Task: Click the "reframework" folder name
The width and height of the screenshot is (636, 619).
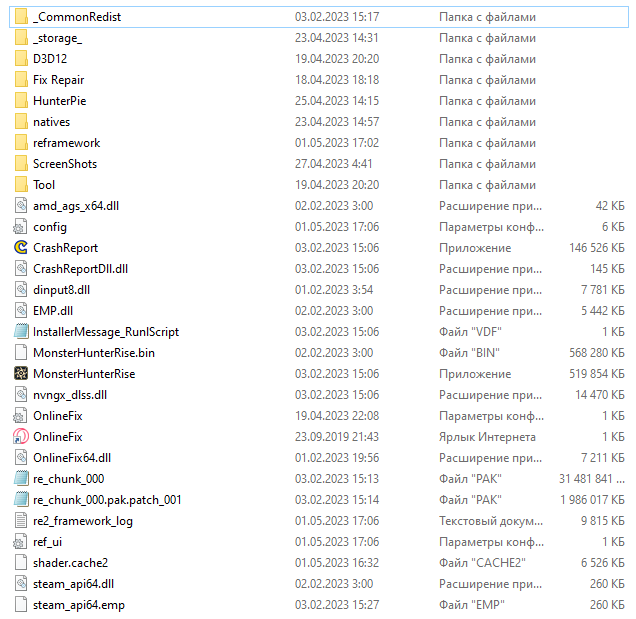Action: point(67,143)
